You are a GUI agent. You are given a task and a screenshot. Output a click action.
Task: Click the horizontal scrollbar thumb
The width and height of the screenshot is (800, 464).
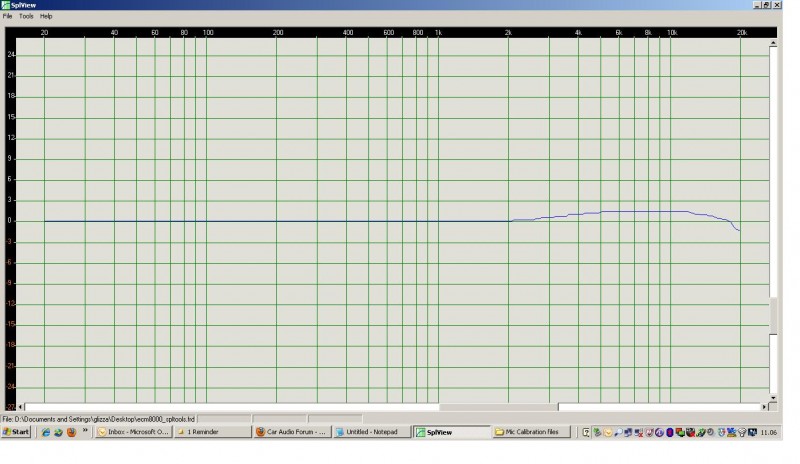(x=498, y=407)
